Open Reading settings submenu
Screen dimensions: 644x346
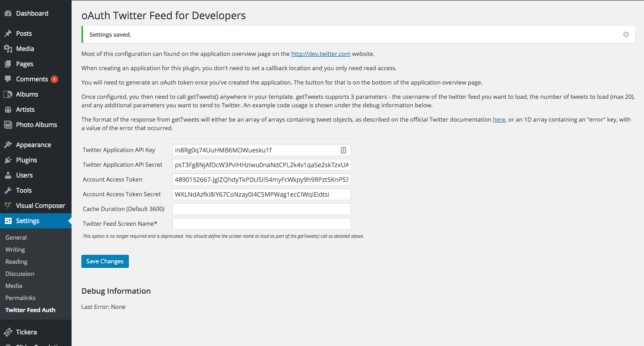(16, 262)
